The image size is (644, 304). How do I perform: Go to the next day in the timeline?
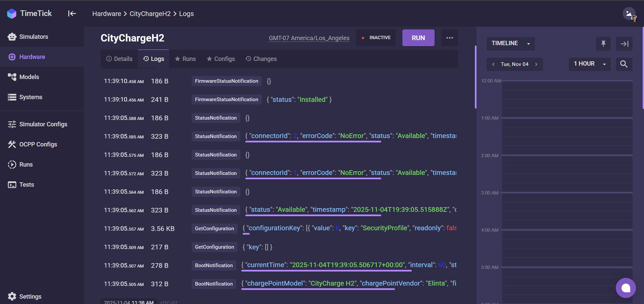click(x=536, y=64)
